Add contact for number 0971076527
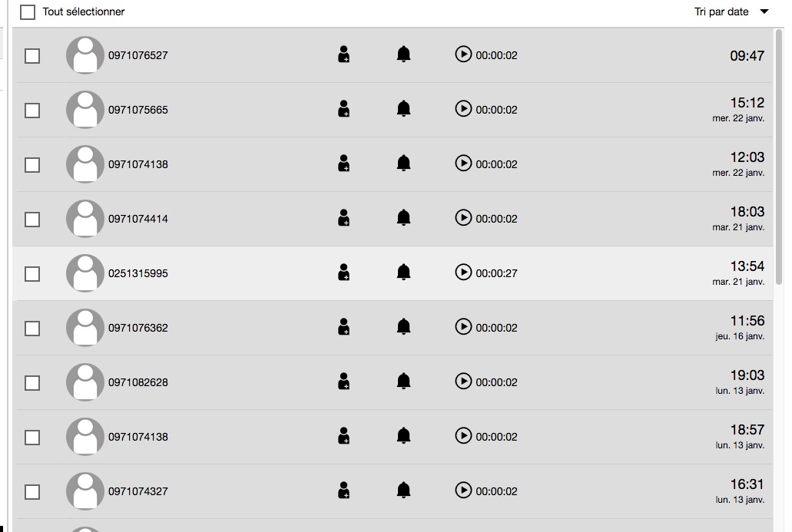Image resolution: width=792 pixels, height=532 pixels. 343,55
